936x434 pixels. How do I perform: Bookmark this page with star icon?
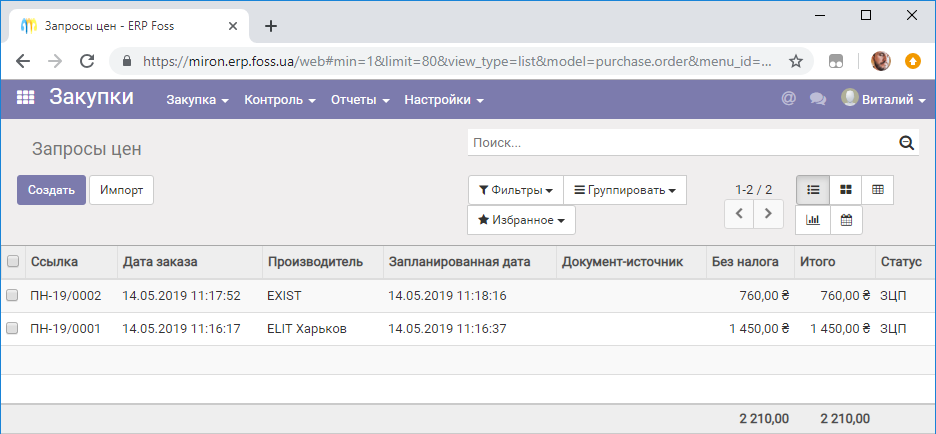pos(796,61)
